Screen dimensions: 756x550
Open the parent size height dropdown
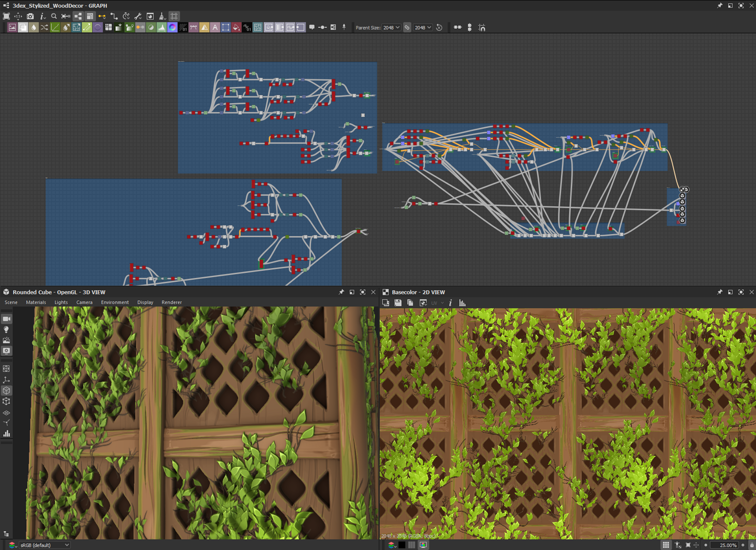[x=423, y=27]
